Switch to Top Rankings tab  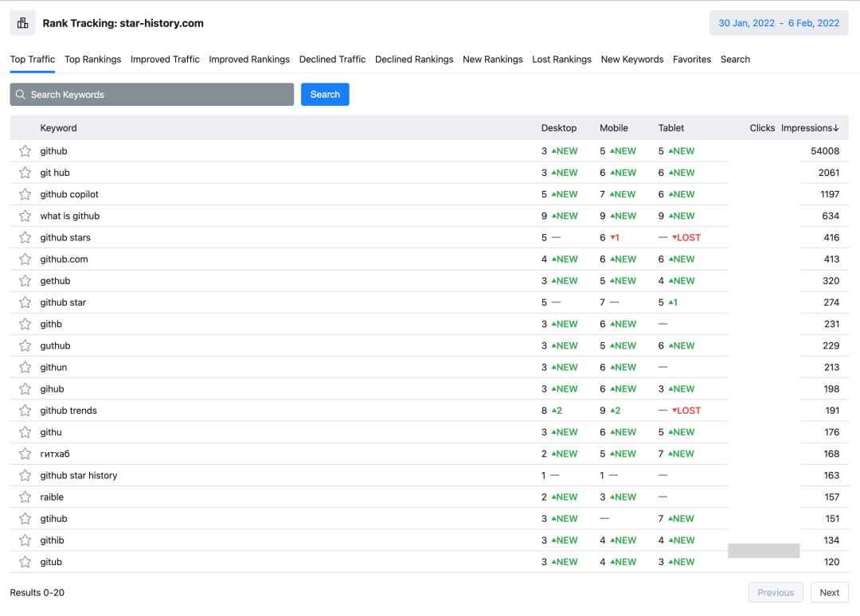tap(92, 59)
